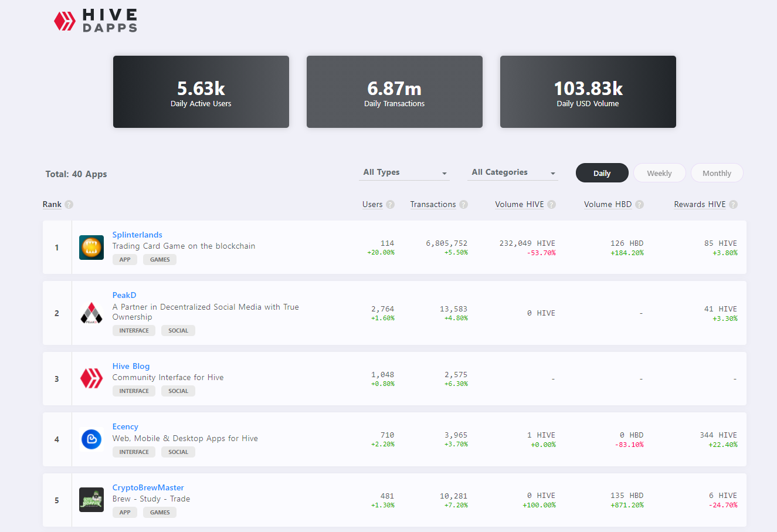Open the All Types dropdown
The width and height of the screenshot is (777, 532).
point(405,172)
